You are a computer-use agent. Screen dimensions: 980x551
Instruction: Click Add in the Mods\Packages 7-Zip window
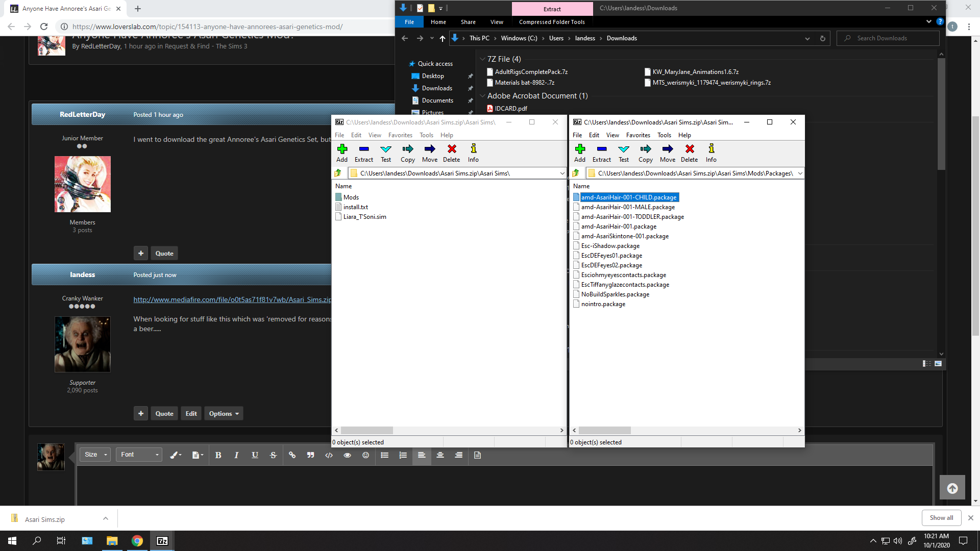[580, 153]
